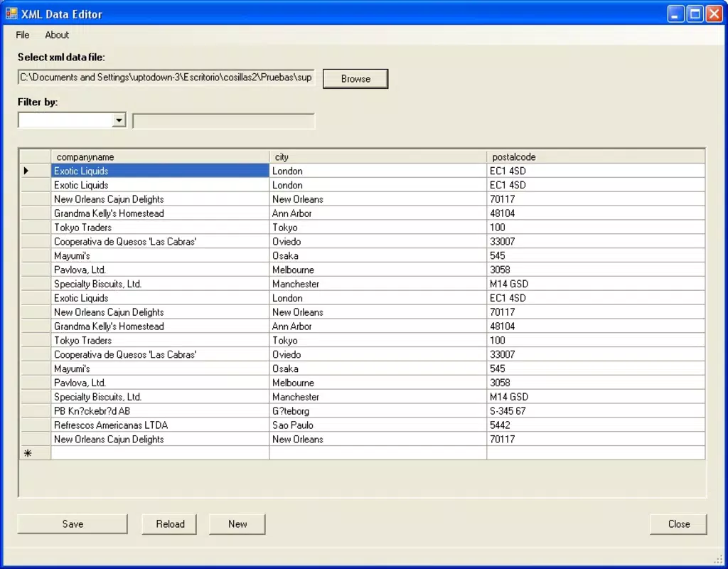Image resolution: width=728 pixels, height=569 pixels.
Task: Select the S-345 67 postalcode cell
Action: (x=596, y=411)
